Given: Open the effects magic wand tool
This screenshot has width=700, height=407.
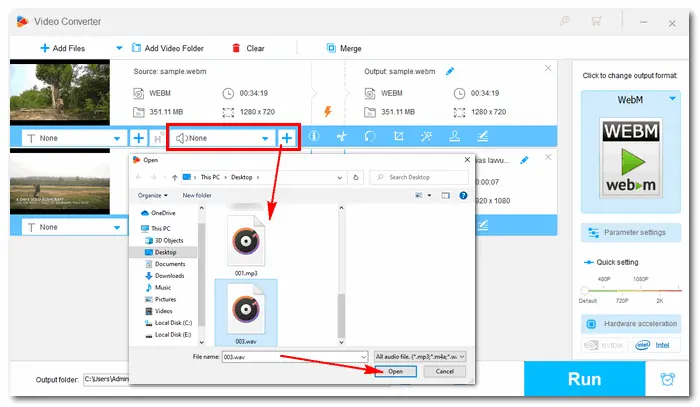Looking at the screenshot, I should click(426, 136).
